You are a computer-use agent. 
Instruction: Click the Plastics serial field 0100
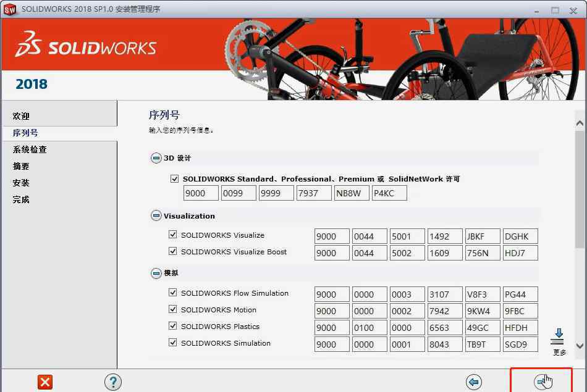pos(370,328)
